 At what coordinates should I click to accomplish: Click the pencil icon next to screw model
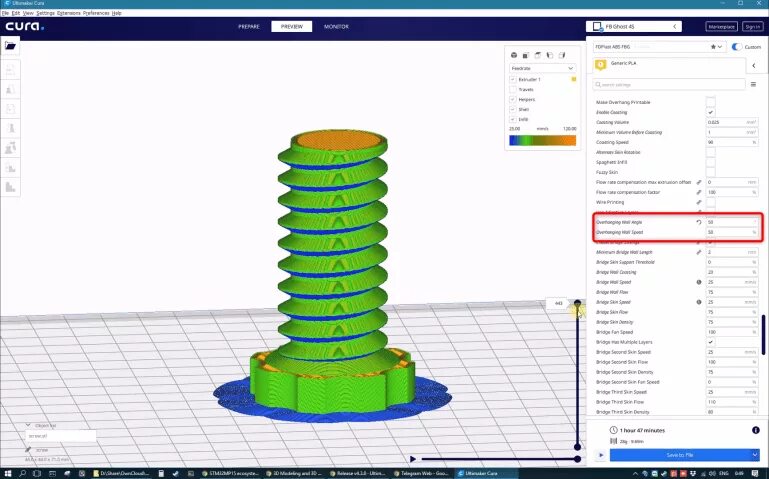[28, 450]
